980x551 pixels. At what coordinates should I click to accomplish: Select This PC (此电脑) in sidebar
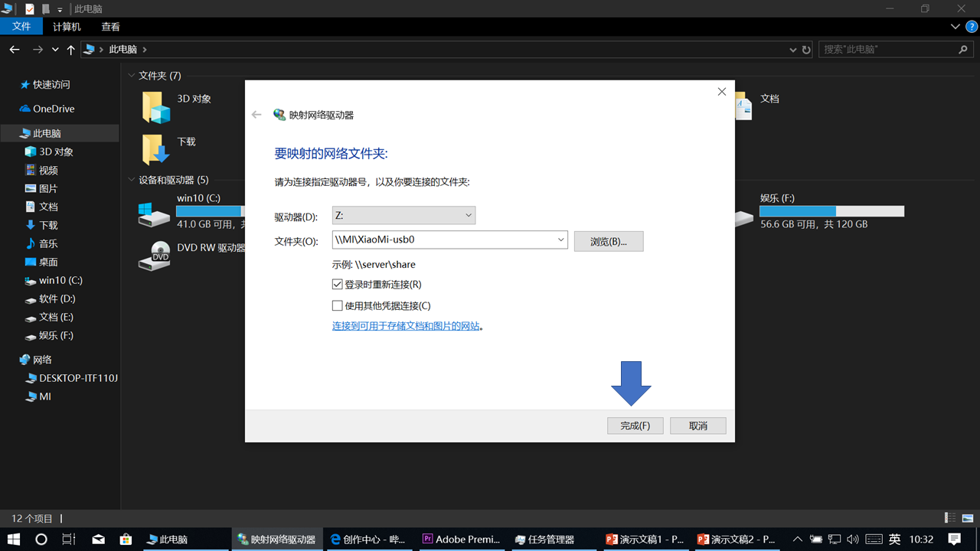click(47, 134)
